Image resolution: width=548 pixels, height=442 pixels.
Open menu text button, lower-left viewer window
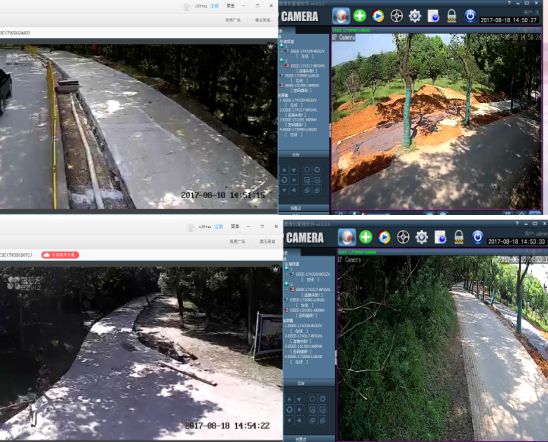coord(235,227)
